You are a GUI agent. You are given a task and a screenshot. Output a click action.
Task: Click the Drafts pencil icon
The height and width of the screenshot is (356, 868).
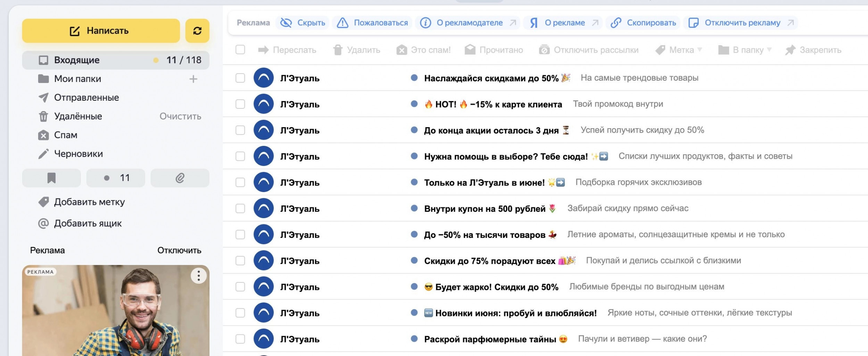point(43,154)
